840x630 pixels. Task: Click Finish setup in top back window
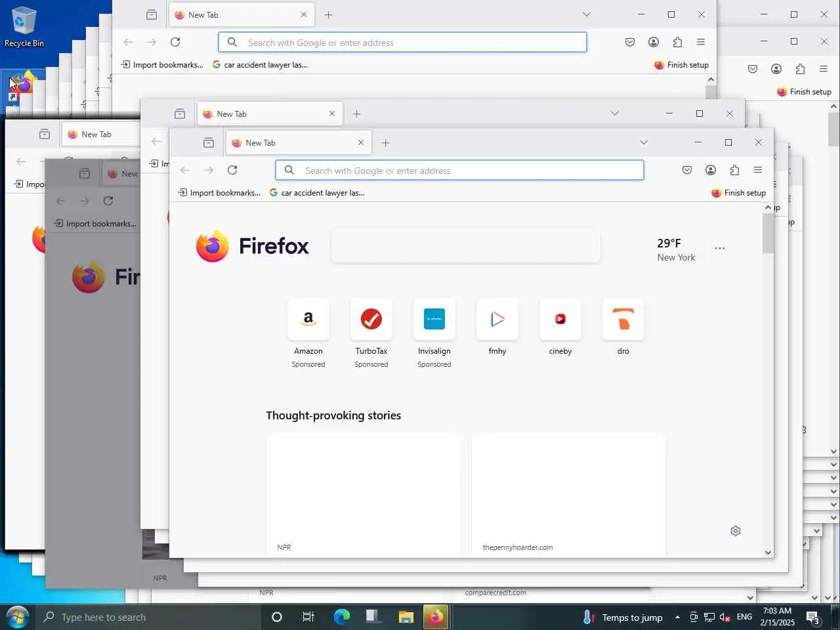(x=681, y=65)
